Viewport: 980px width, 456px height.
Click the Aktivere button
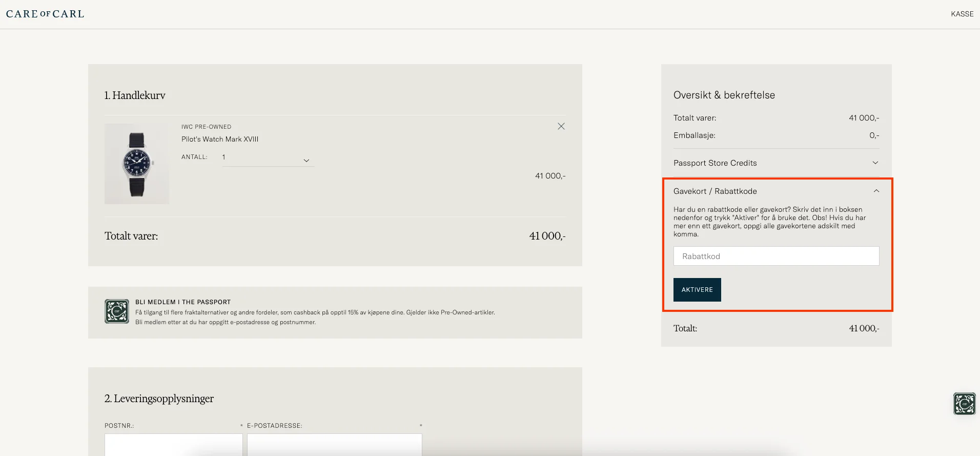click(x=697, y=290)
